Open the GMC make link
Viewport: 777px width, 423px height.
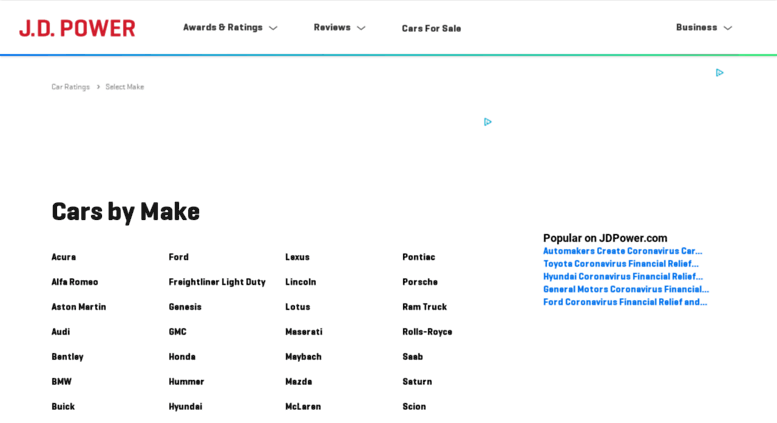pyautogui.click(x=177, y=331)
